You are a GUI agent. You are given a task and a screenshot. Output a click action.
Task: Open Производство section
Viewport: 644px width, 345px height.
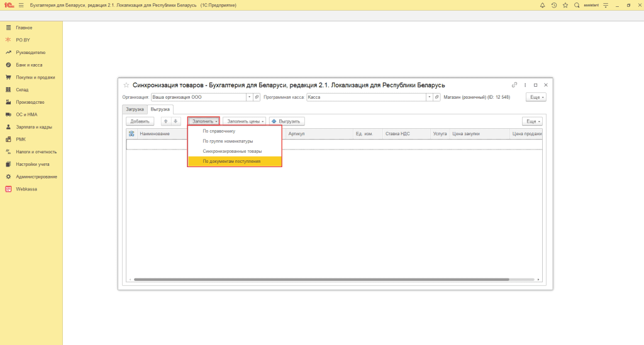coord(31,102)
